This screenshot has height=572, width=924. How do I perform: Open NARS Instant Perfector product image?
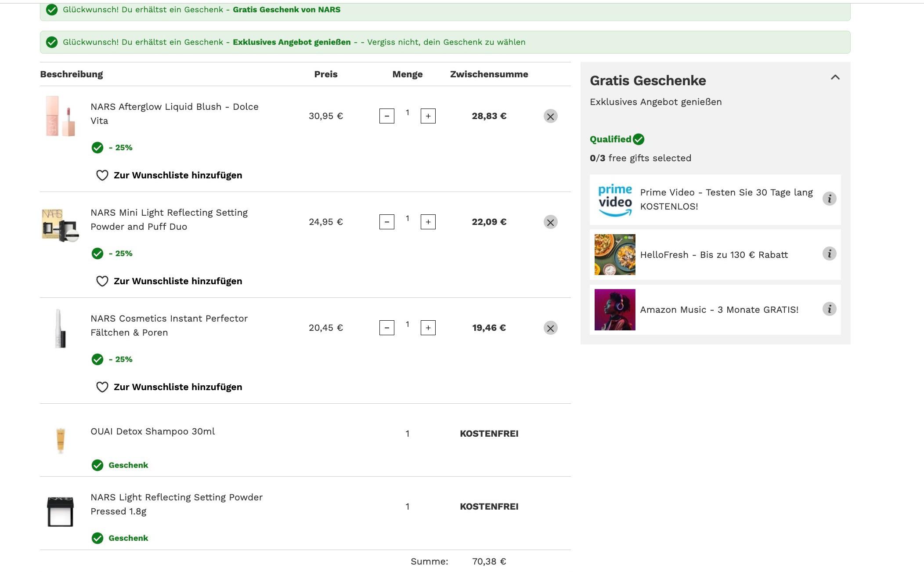[60, 329]
